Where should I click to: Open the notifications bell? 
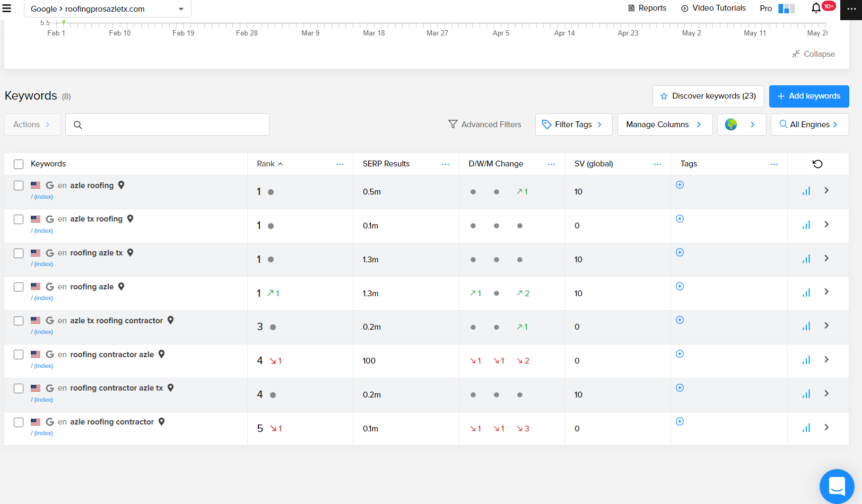pos(816,8)
